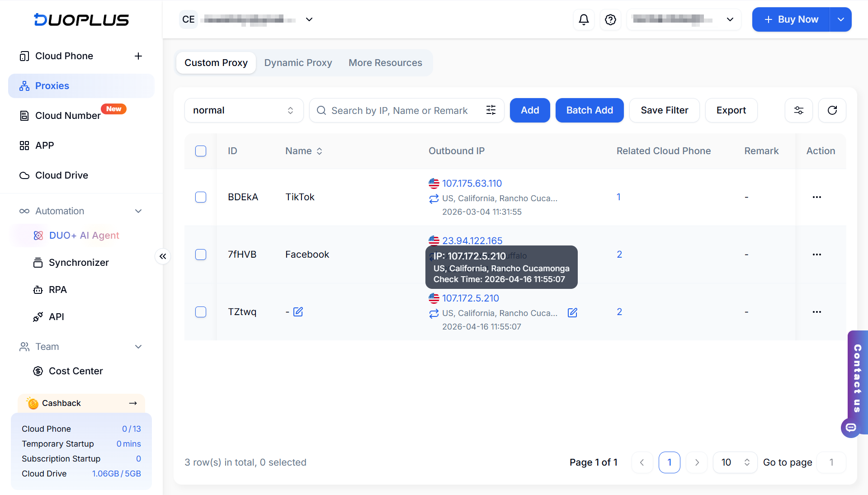The width and height of the screenshot is (868, 495).
Task: Open action menu for 7fHVB row
Action: 817,255
